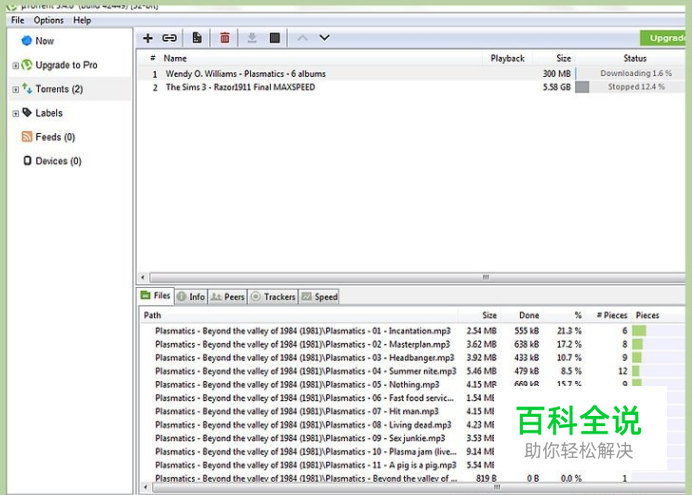The width and height of the screenshot is (692, 495).
Task: Sort files by # Pieces column header
Action: coord(612,315)
